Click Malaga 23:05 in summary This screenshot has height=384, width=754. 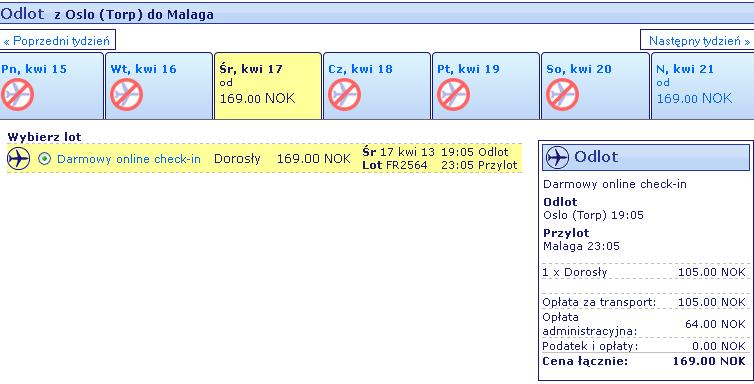(x=581, y=246)
